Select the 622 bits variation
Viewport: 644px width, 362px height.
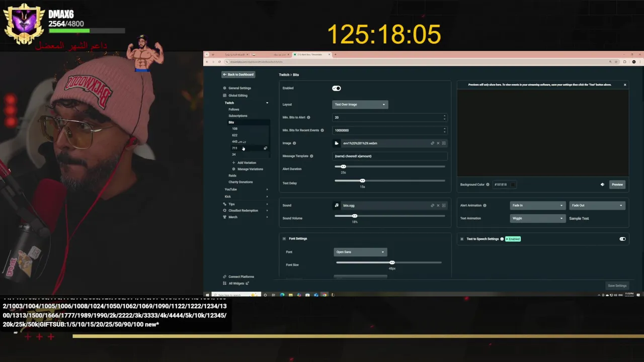[x=234, y=135]
